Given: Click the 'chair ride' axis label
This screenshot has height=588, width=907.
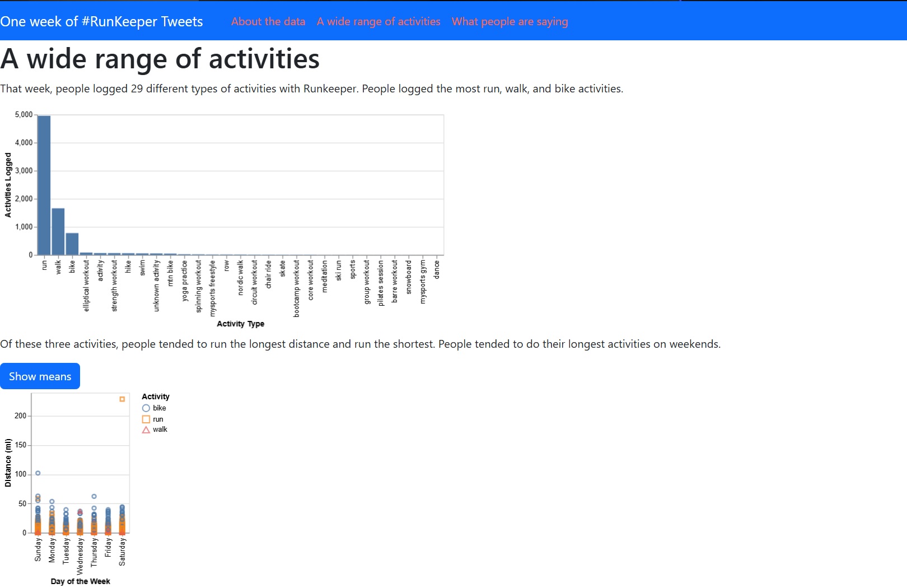Looking at the screenshot, I should [x=268, y=274].
